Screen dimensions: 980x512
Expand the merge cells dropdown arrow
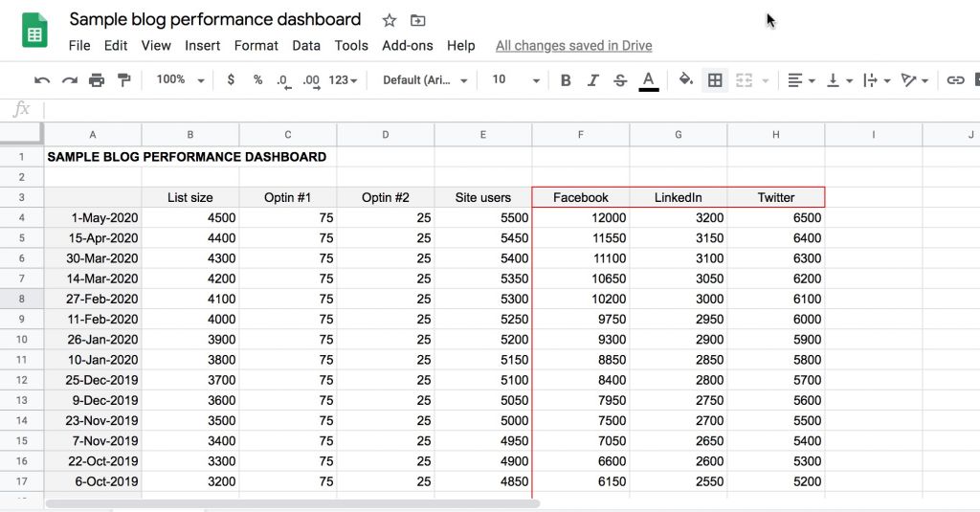coord(765,80)
